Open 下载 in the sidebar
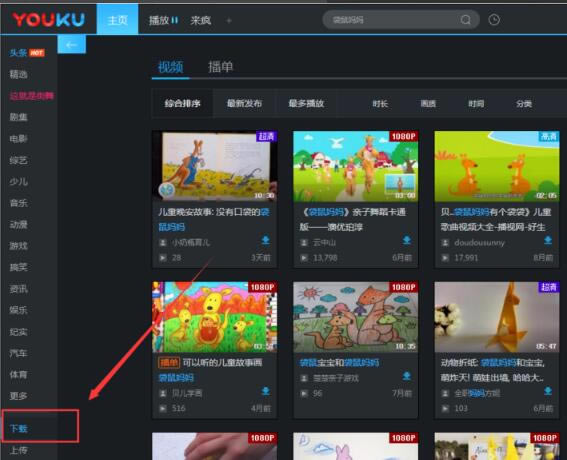The height and width of the screenshot is (460, 567). click(18, 429)
